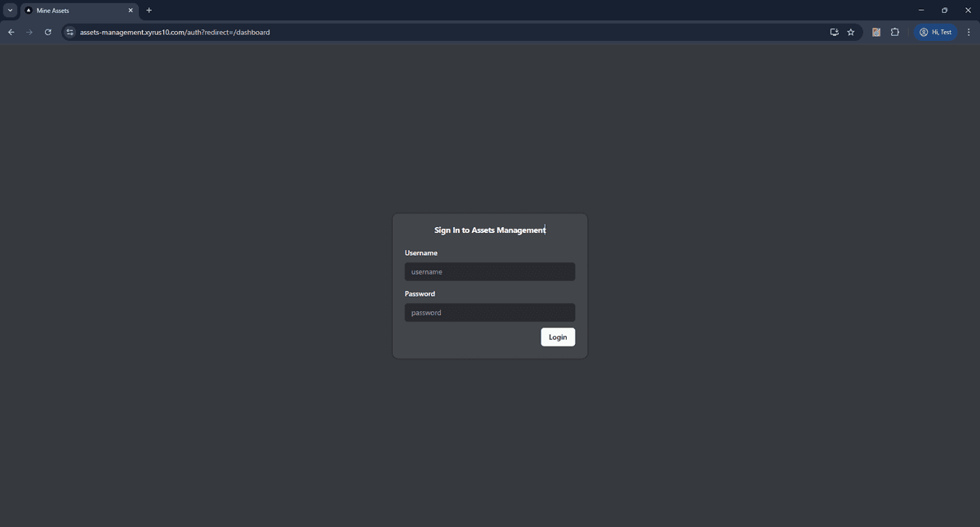The height and width of the screenshot is (527, 980).
Task: Click the bookmark star icon
Action: tap(850, 32)
